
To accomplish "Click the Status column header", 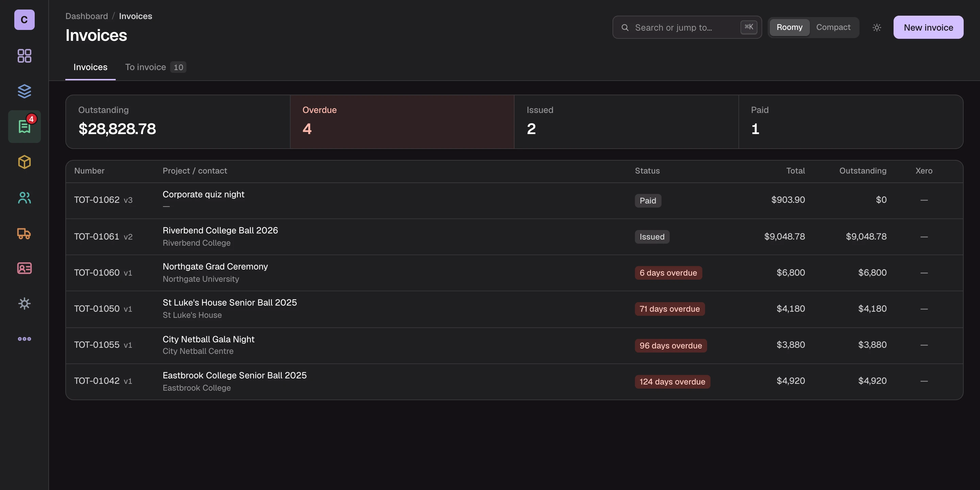I will click(647, 171).
